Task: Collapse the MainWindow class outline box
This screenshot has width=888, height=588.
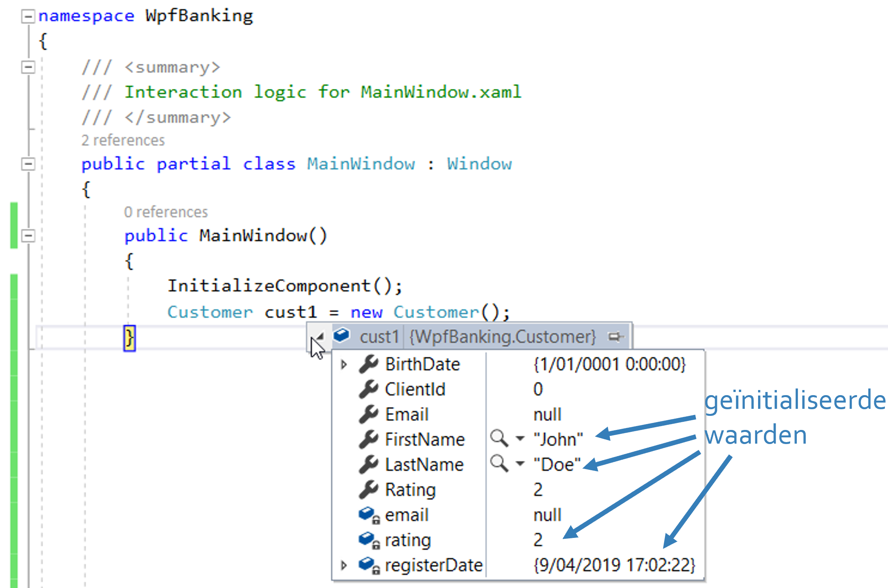Action: [x=28, y=164]
